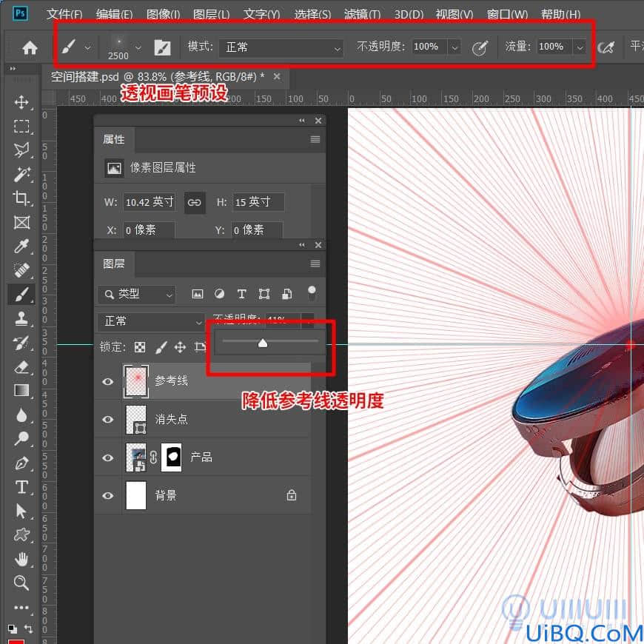Viewport: 644px width, 644px height.
Task: Select the History Brush tool
Action: point(21,342)
